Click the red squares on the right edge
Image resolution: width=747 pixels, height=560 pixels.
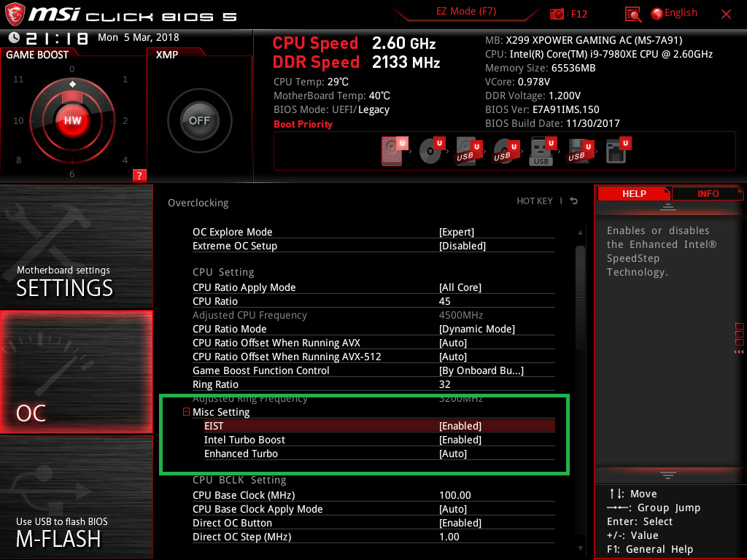(740, 335)
